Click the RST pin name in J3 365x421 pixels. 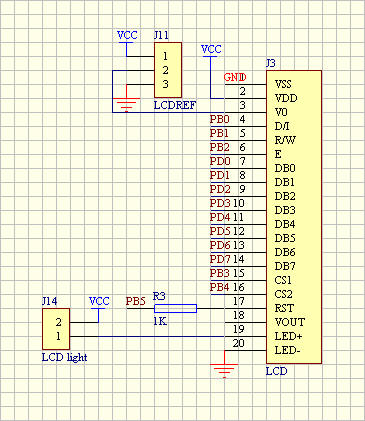coord(284,308)
